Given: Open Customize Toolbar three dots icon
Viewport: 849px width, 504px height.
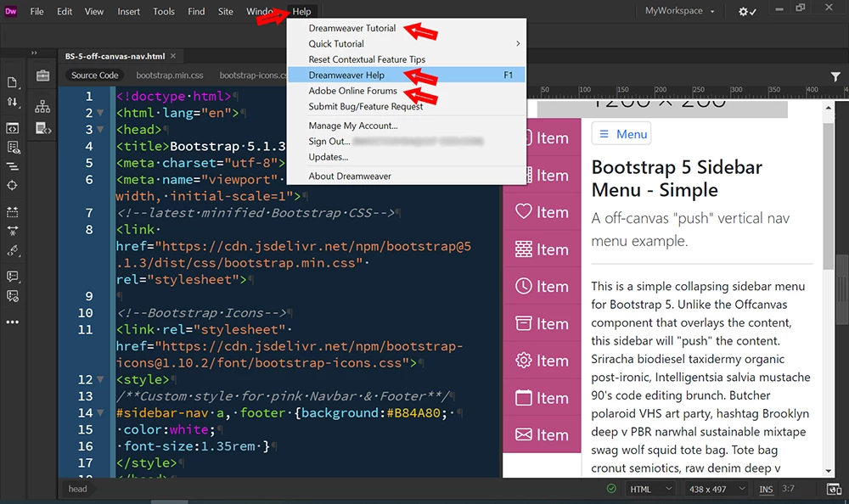Looking at the screenshot, I should click(x=12, y=322).
